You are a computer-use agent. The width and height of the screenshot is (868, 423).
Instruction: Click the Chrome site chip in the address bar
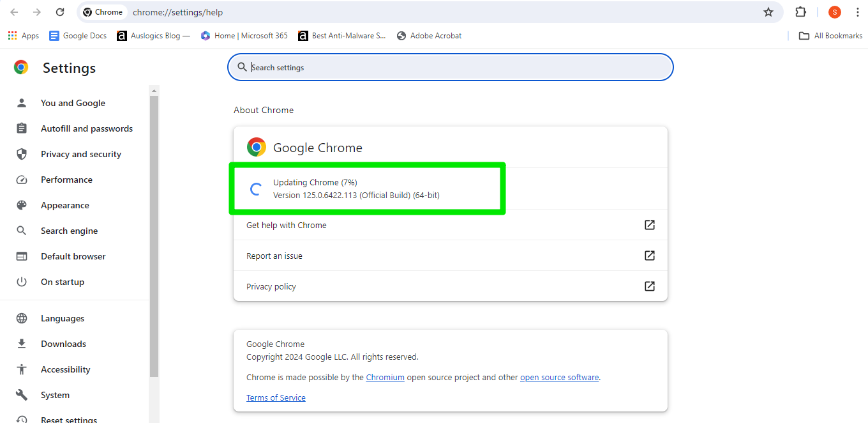(103, 12)
